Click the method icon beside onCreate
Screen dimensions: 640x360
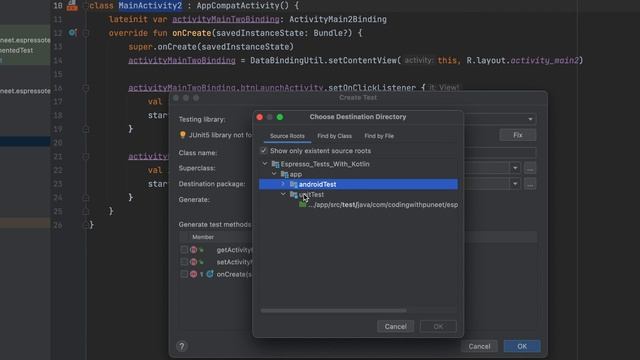193,274
